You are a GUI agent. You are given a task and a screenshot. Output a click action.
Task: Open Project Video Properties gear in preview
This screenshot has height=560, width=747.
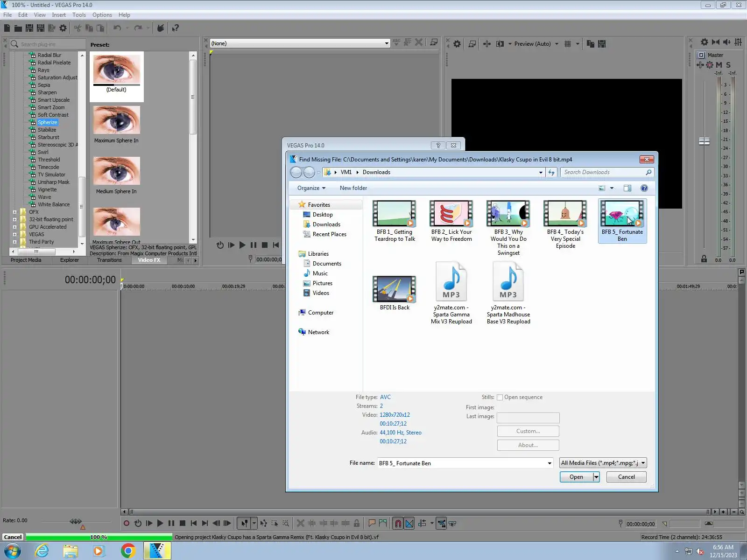[x=457, y=44]
